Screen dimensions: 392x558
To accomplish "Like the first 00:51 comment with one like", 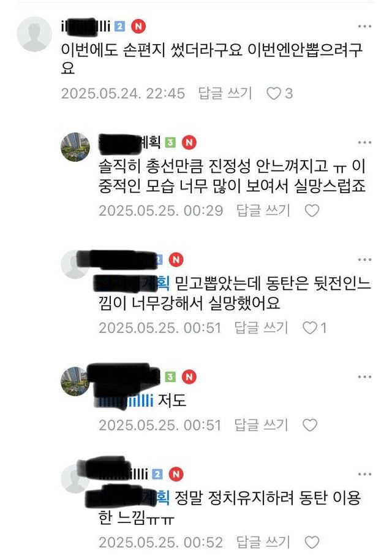I will click(309, 328).
